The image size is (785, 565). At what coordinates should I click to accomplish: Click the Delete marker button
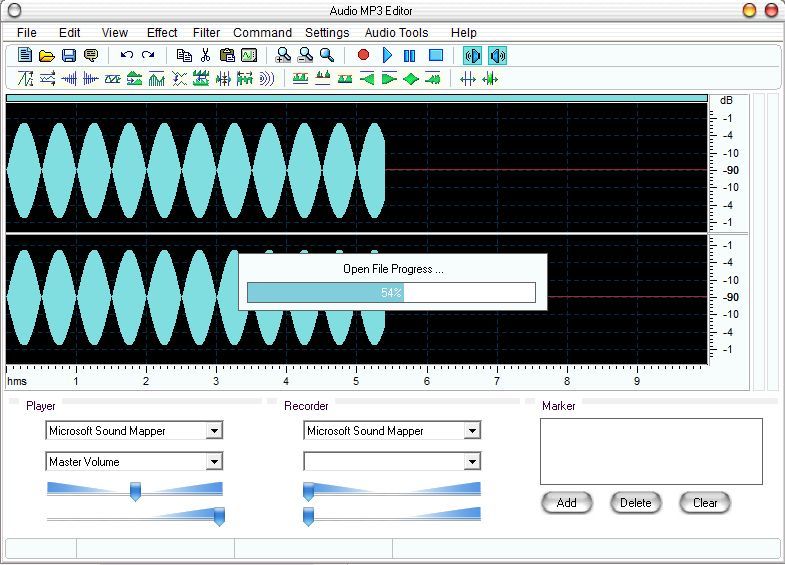[636, 502]
